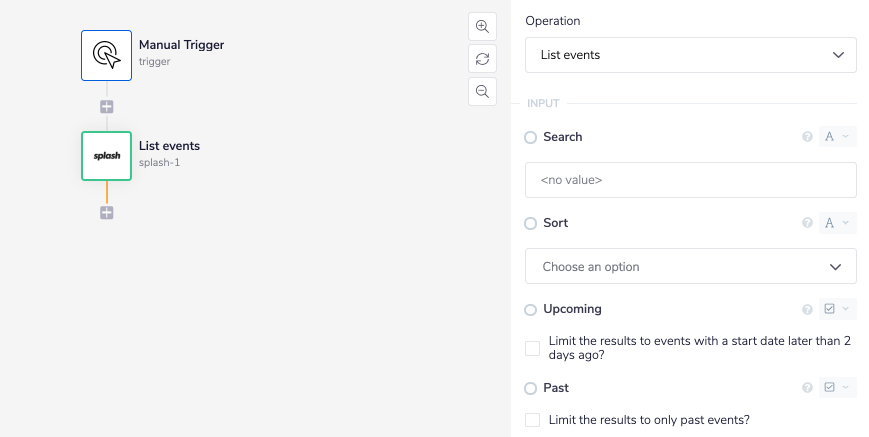Show help for the Sort field

click(807, 223)
